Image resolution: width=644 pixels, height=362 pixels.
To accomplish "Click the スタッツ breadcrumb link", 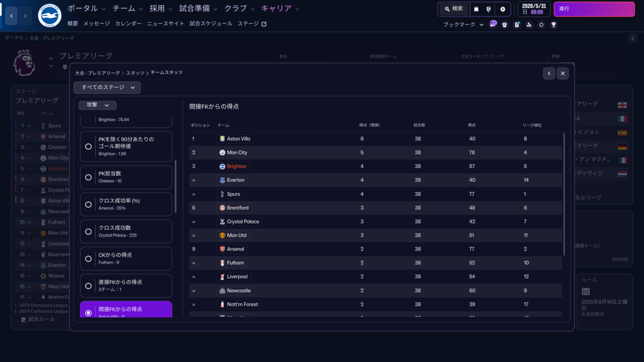I will pos(135,72).
